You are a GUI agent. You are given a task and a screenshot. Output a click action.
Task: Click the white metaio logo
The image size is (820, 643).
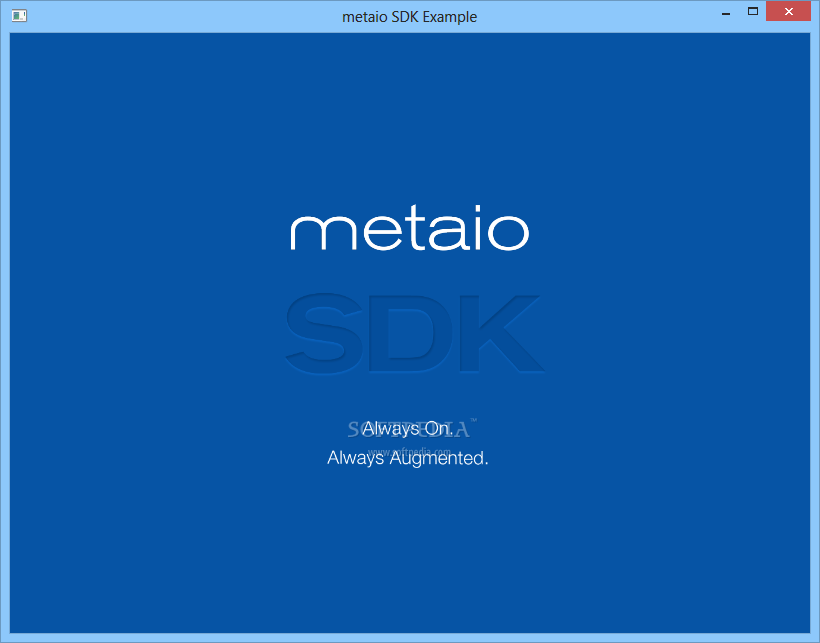click(x=409, y=228)
